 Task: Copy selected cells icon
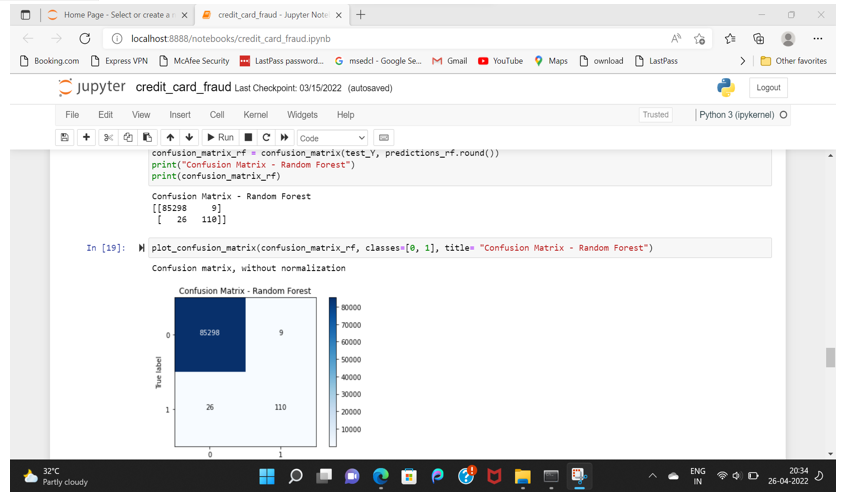[x=128, y=137]
